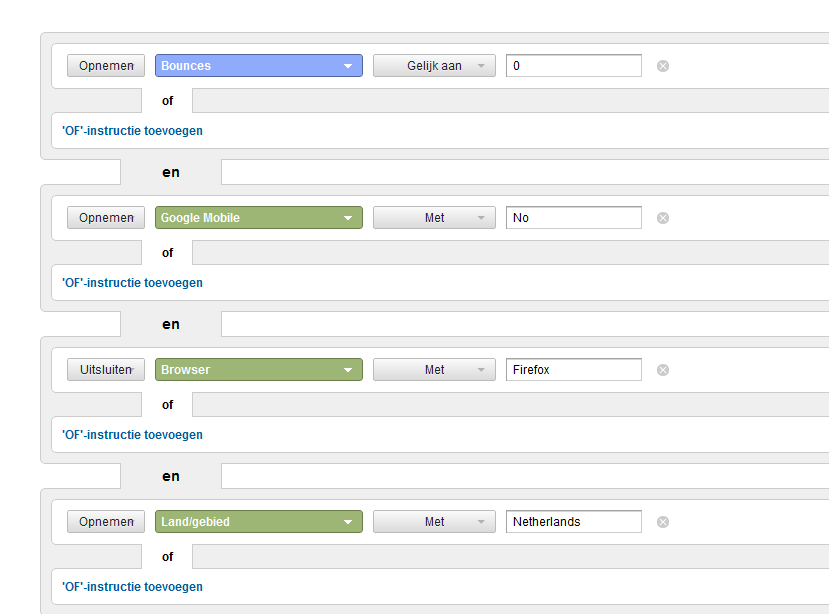Open the 'Met' operator for Land/gebied
829x614 pixels.
coord(434,522)
